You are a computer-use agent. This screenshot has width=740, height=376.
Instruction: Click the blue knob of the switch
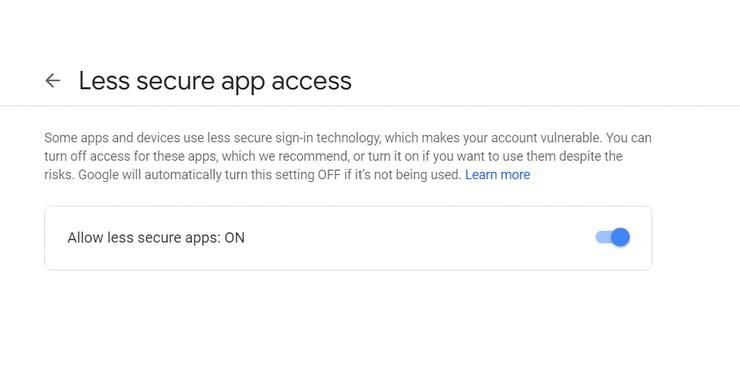620,237
